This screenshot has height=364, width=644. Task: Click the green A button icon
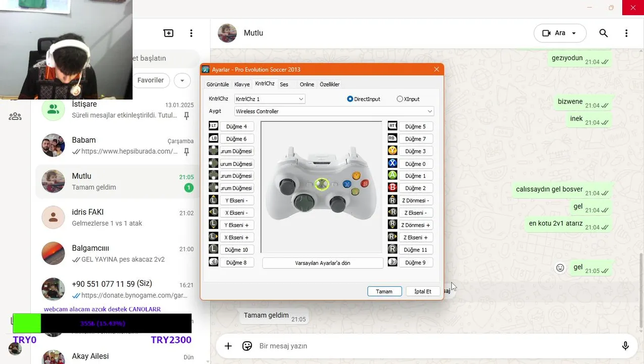tap(392, 175)
